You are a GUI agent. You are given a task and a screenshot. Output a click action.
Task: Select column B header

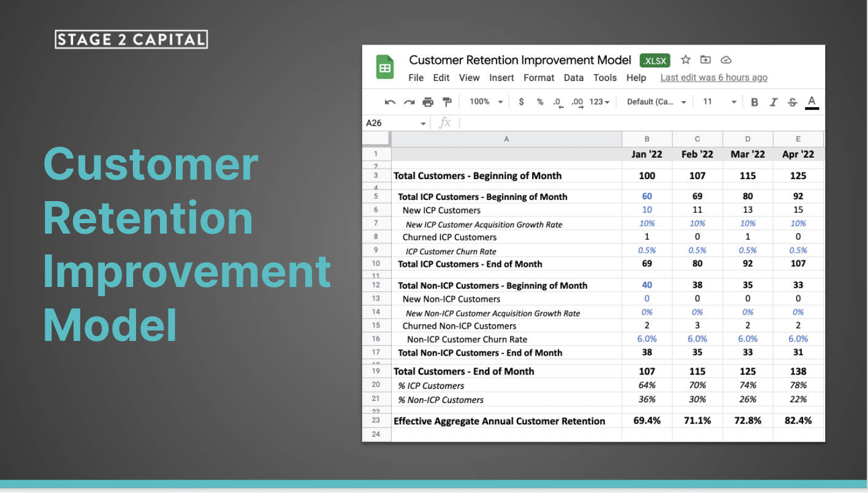coord(647,139)
